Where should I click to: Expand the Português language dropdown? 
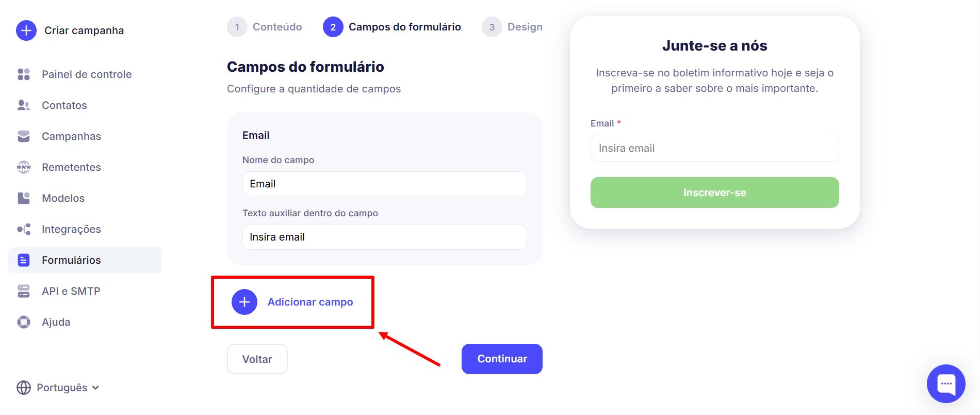(x=58, y=388)
